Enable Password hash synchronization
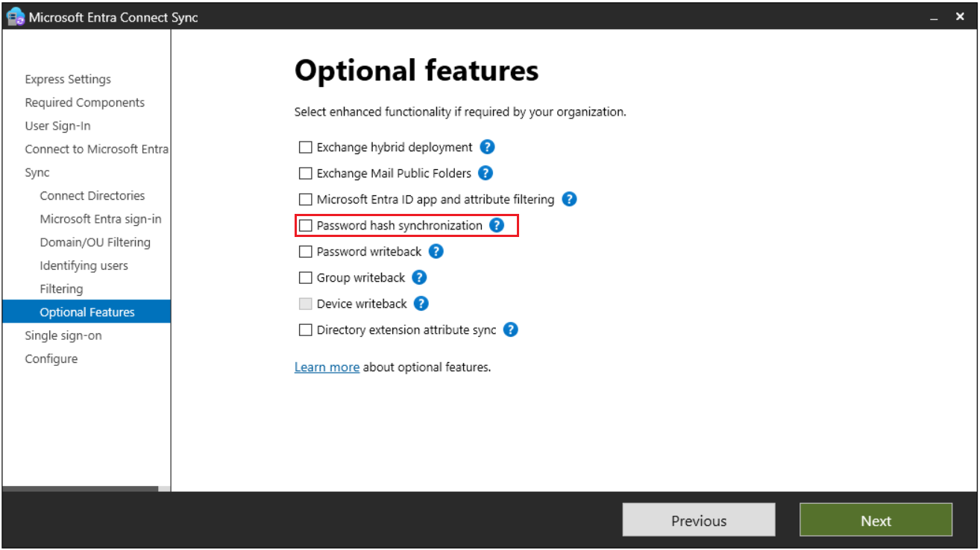Image resolution: width=980 pixels, height=550 pixels. (x=305, y=225)
